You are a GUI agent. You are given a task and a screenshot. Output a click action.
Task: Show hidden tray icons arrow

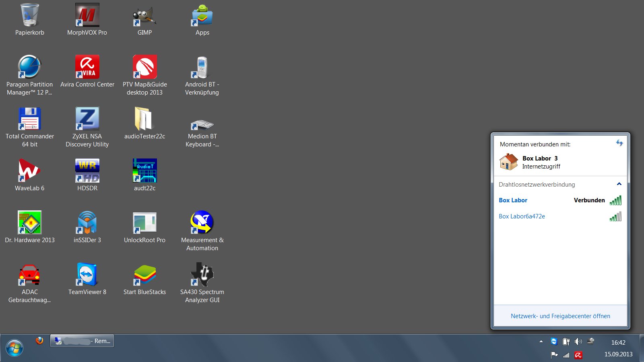(541, 341)
